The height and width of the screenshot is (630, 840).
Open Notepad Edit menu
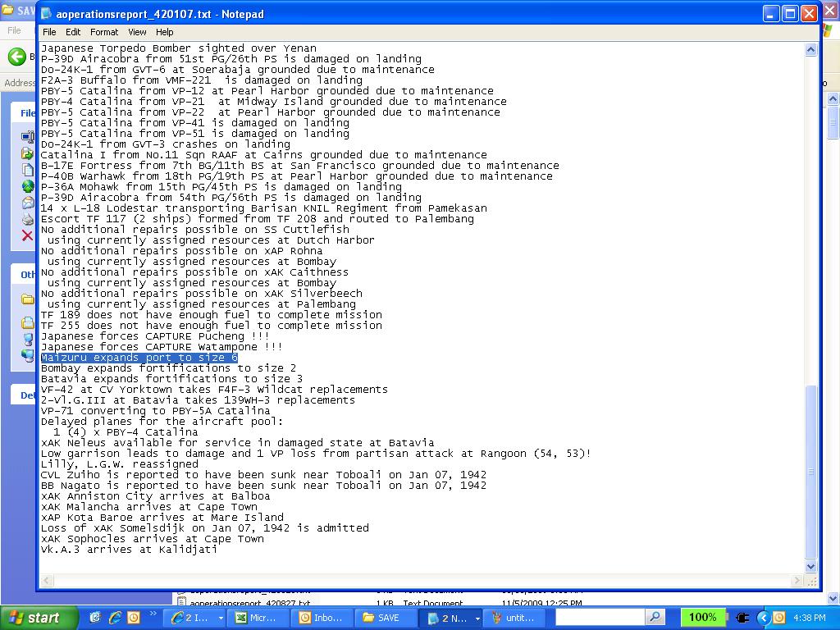[73, 32]
